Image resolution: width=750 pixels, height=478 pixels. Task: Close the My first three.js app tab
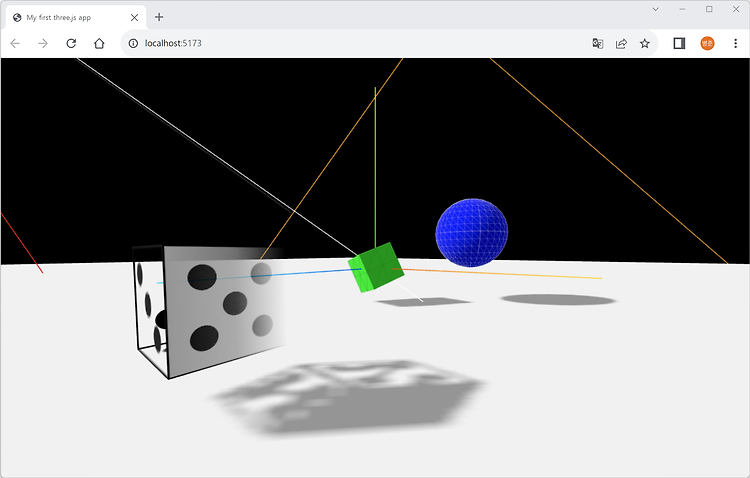(134, 18)
